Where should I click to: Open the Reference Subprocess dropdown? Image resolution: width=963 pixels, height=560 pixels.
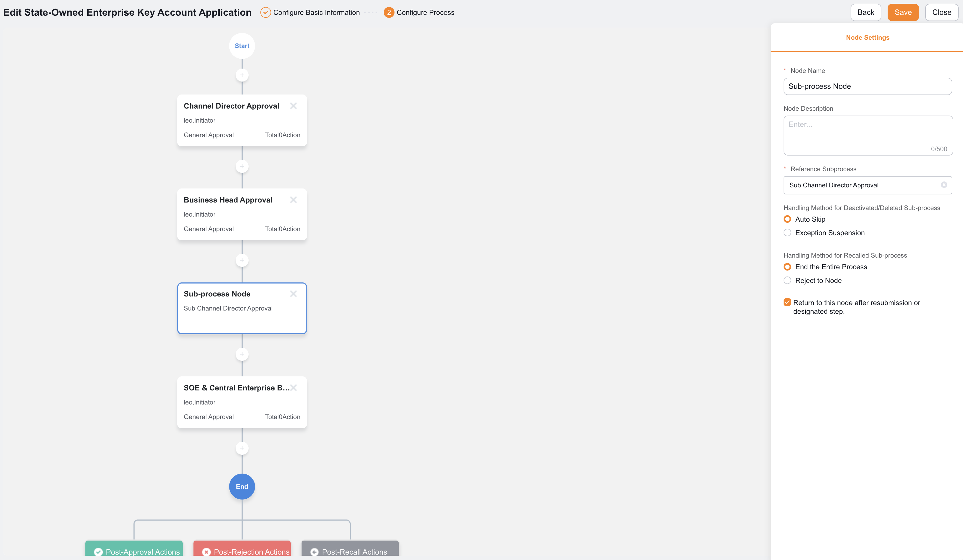tap(867, 185)
